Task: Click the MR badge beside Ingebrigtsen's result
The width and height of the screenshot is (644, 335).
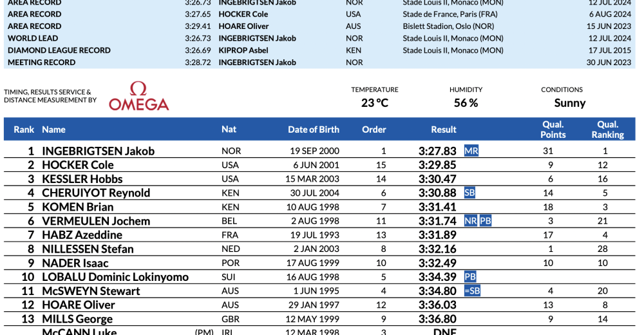Action: (x=471, y=151)
